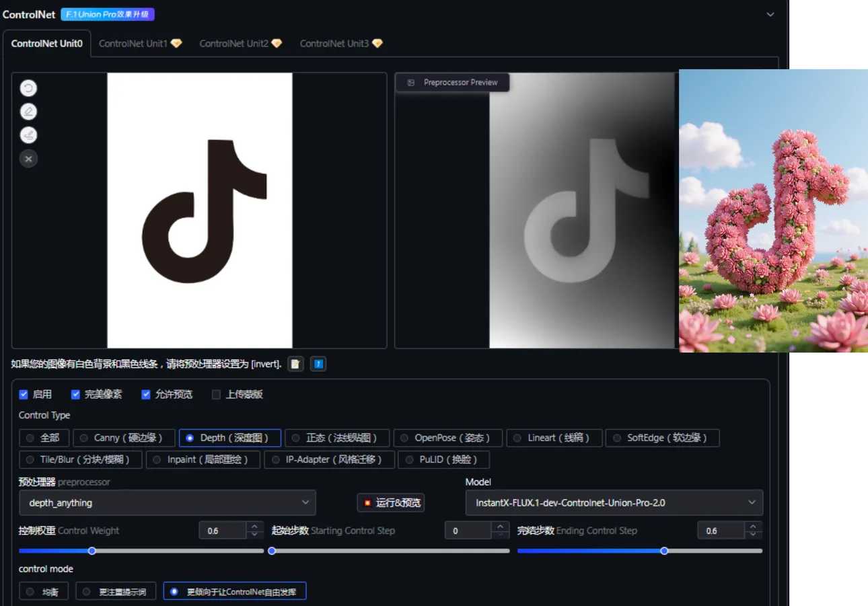Select the 全部 control type
Screen dimensions: 868x606
44,438
